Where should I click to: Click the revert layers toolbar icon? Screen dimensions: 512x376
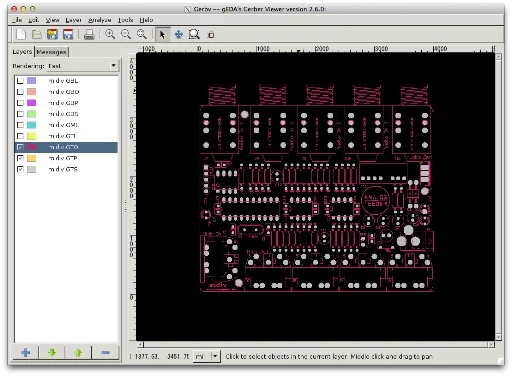(x=52, y=34)
